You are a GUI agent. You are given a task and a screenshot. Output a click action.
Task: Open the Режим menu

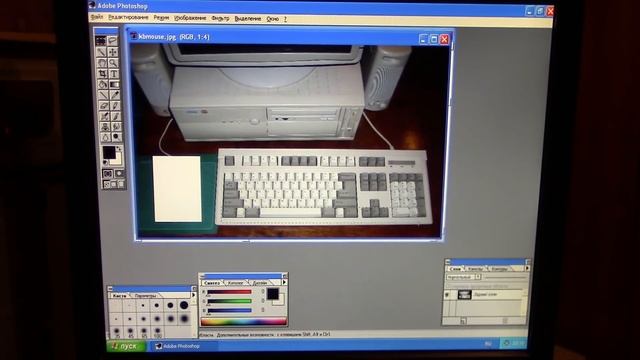pyautogui.click(x=161, y=18)
